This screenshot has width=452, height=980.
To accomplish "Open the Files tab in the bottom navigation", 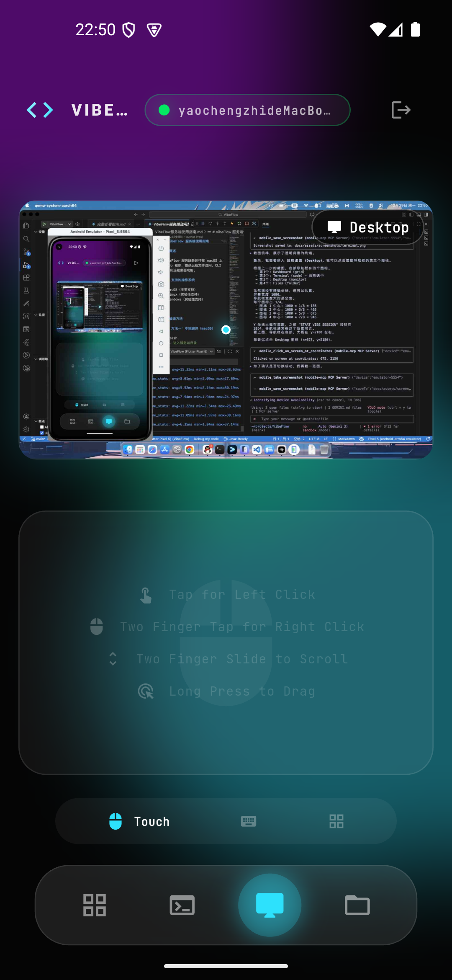I will pos(357,905).
